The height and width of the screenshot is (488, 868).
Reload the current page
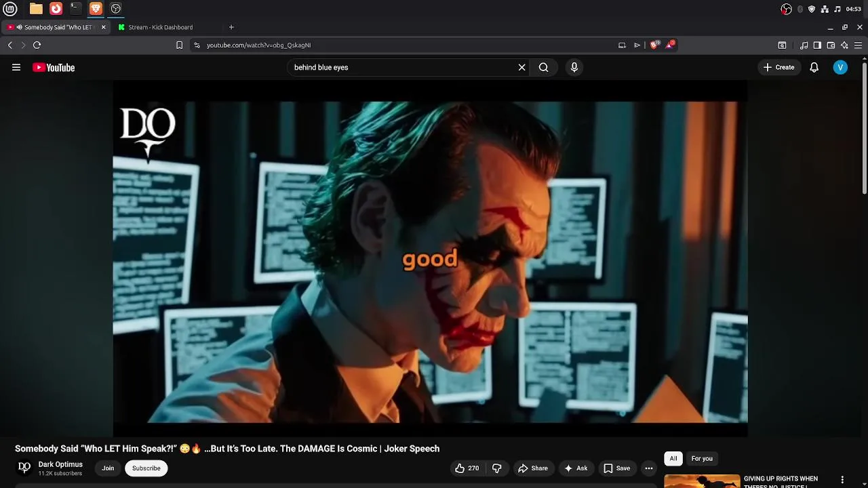click(37, 45)
